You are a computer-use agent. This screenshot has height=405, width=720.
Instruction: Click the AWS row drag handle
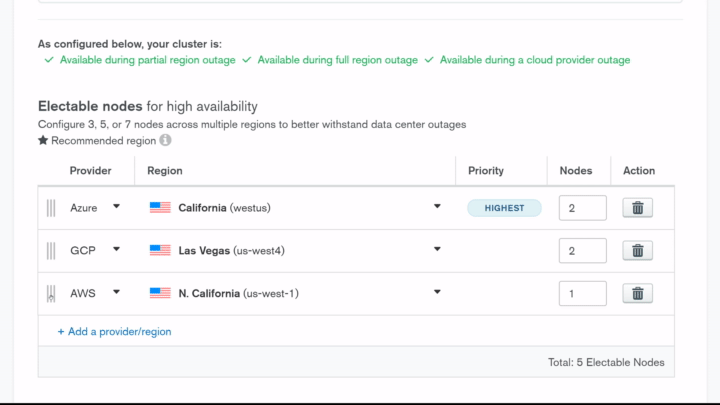[x=51, y=294]
